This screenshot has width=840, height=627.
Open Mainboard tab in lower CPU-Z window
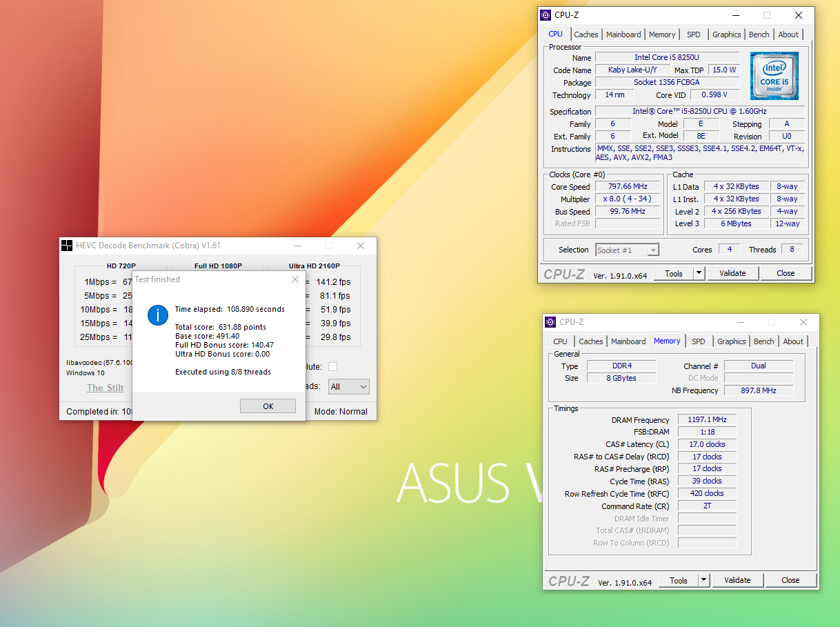tap(628, 341)
